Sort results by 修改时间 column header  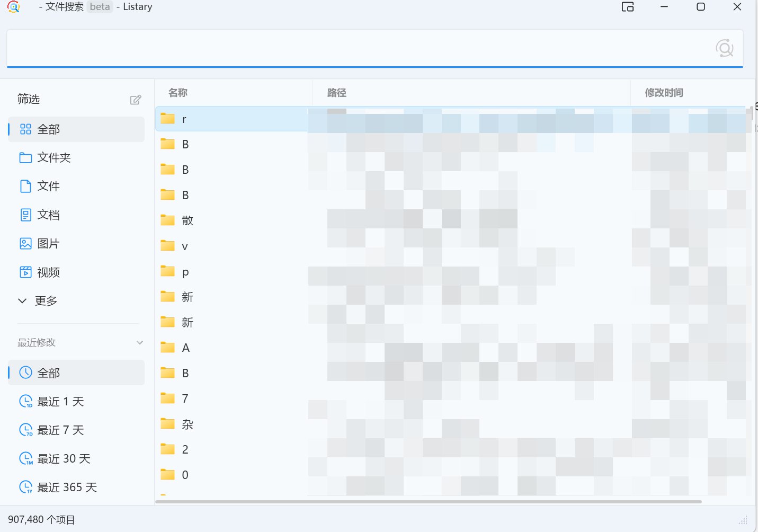pyautogui.click(x=664, y=93)
